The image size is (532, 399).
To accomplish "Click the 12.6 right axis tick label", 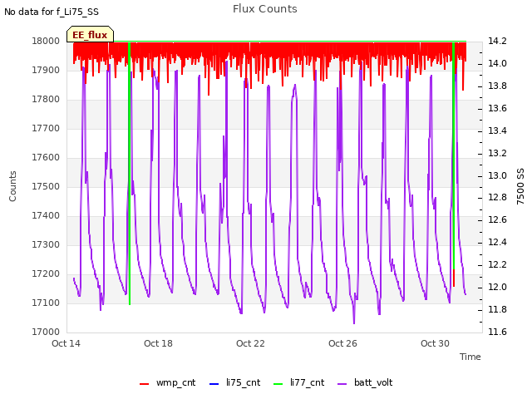I will pos(497,219).
